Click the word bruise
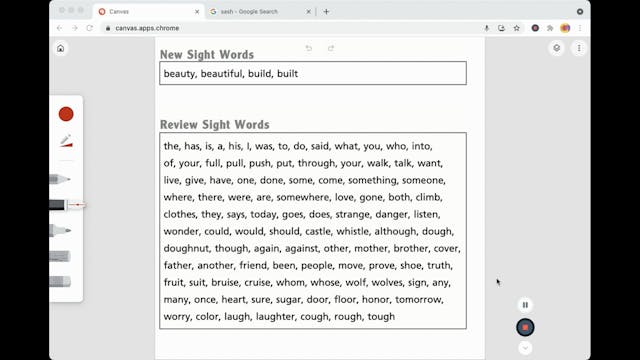This screenshot has height=360, width=640. pyautogui.click(x=224, y=282)
